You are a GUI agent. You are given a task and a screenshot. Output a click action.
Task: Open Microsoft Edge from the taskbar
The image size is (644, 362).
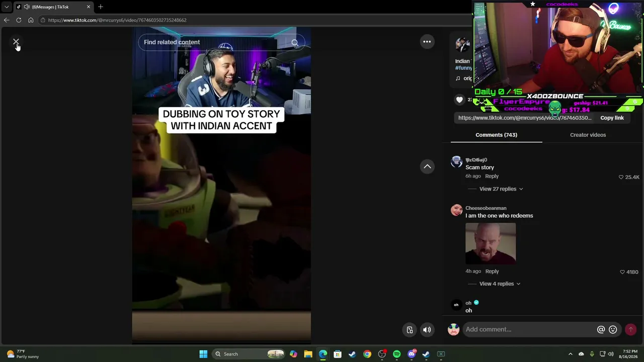[x=323, y=354]
